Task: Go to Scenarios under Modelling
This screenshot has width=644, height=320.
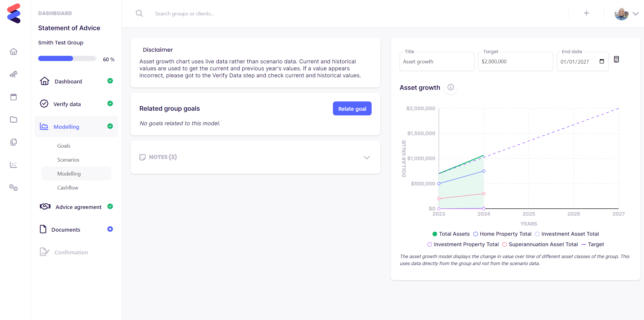Action: pos(68,160)
